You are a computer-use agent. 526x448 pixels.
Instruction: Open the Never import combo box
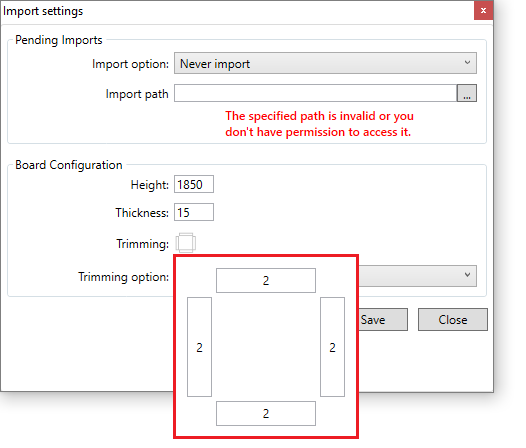(x=325, y=63)
